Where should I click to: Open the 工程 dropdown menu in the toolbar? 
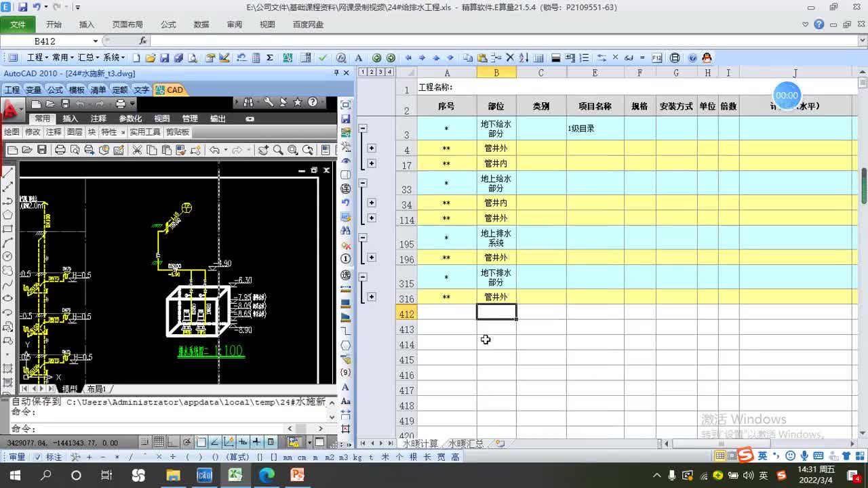(37, 58)
